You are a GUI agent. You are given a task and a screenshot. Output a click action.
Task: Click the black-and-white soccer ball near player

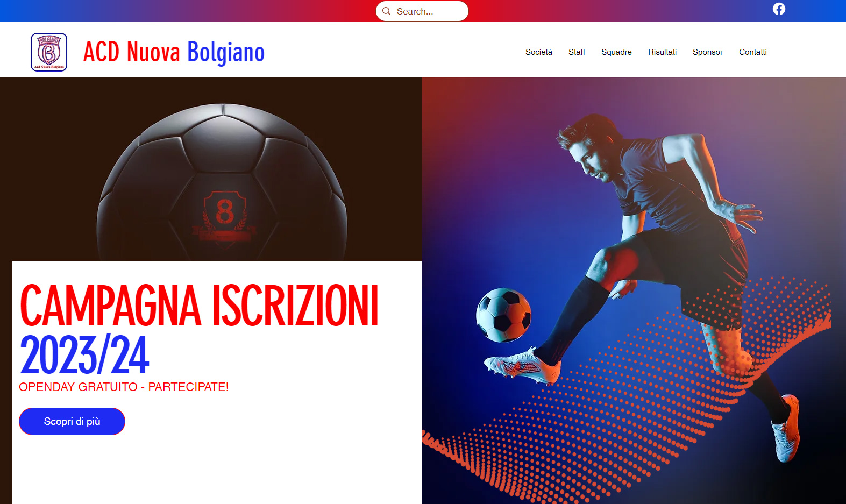pos(504,315)
